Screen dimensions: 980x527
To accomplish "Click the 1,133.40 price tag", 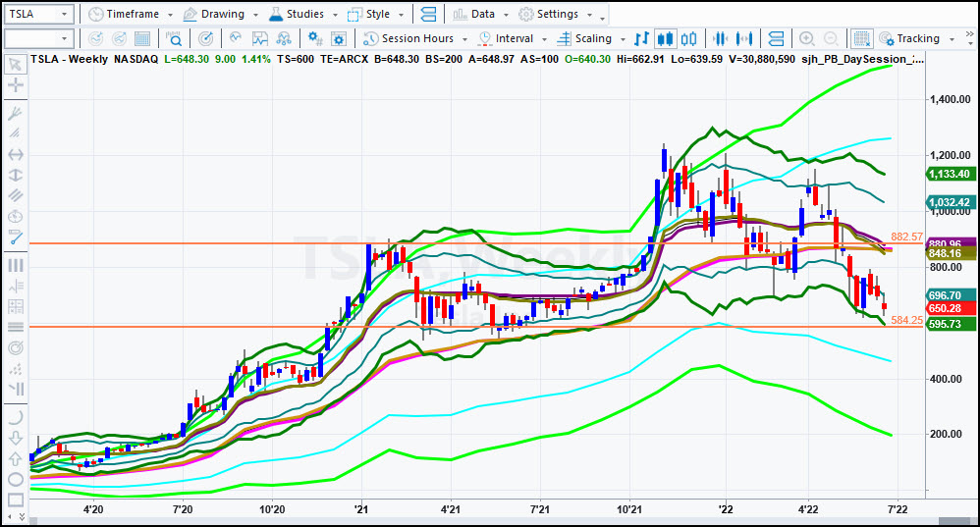I will coord(950,175).
